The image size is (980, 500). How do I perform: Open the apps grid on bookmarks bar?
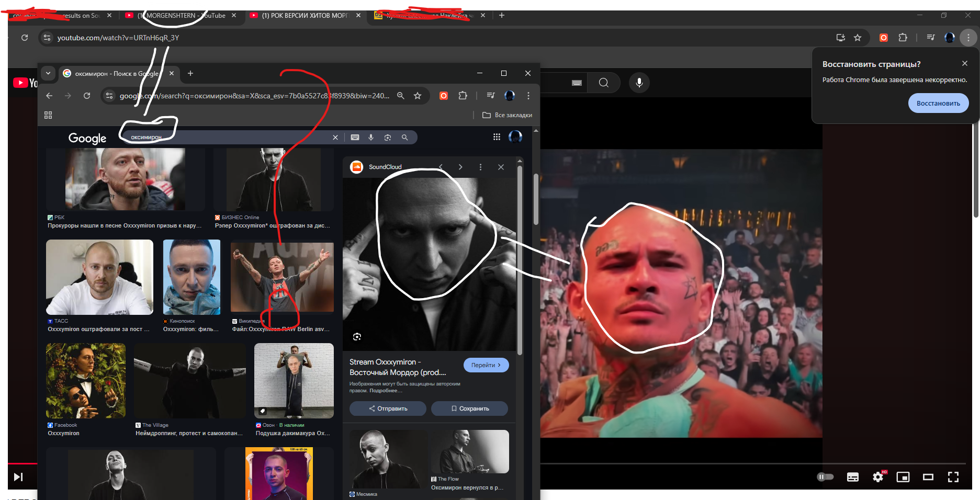pos(48,115)
